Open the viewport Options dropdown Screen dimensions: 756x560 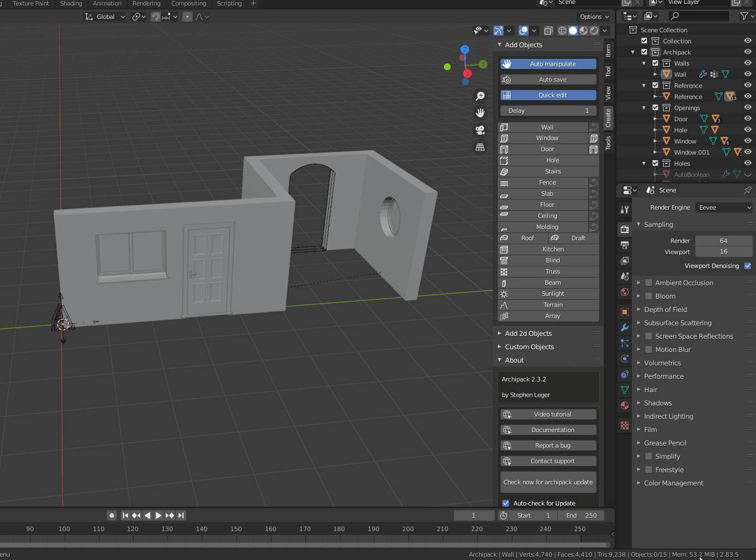point(594,17)
